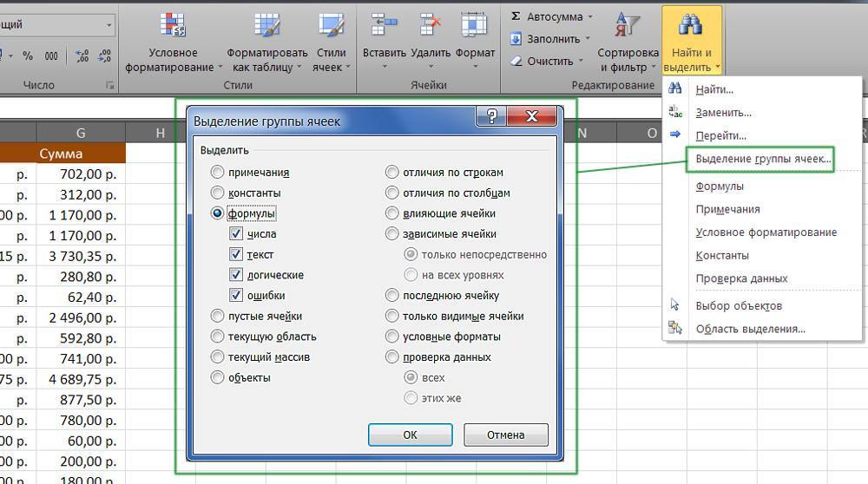The image size is (868, 484).
Task: Click the dialog help question mark button
Action: [x=492, y=117]
